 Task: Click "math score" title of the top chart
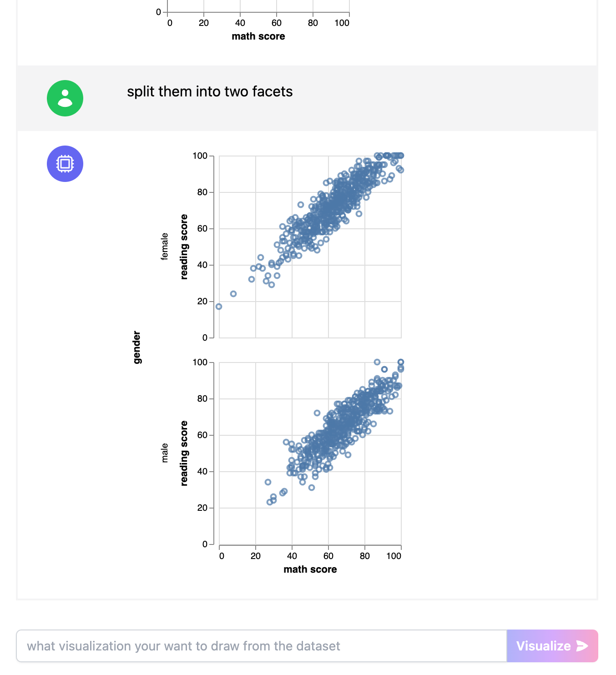pos(258,36)
